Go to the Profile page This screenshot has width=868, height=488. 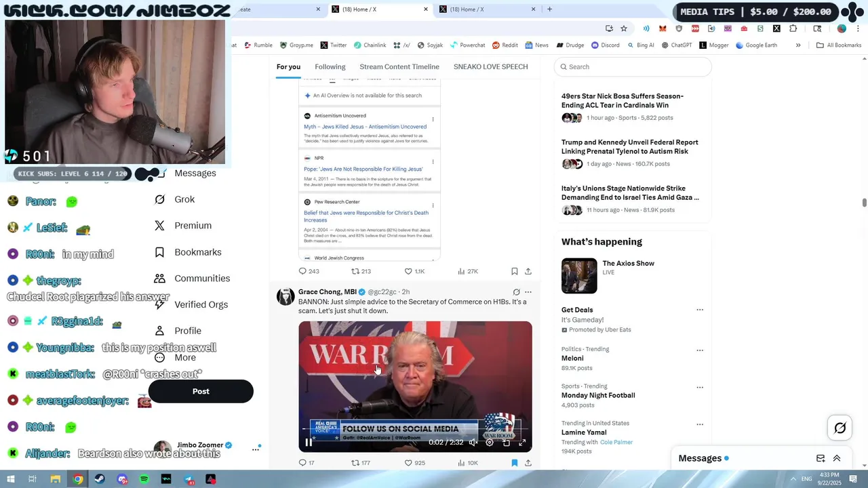(x=178, y=331)
